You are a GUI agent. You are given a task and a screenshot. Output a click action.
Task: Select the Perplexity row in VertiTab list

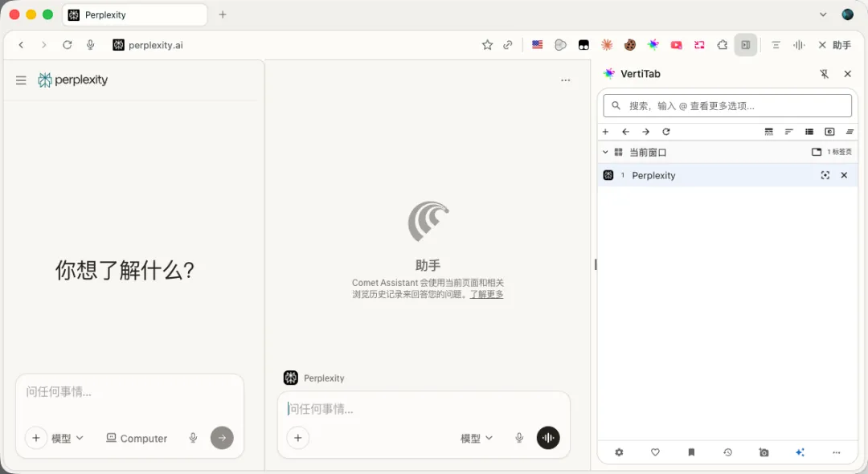[727, 175]
